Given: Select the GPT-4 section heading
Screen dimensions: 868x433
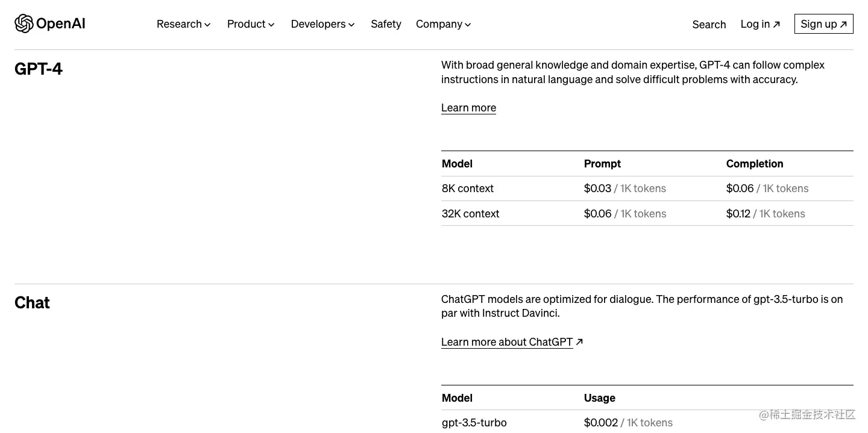Looking at the screenshot, I should [x=39, y=69].
